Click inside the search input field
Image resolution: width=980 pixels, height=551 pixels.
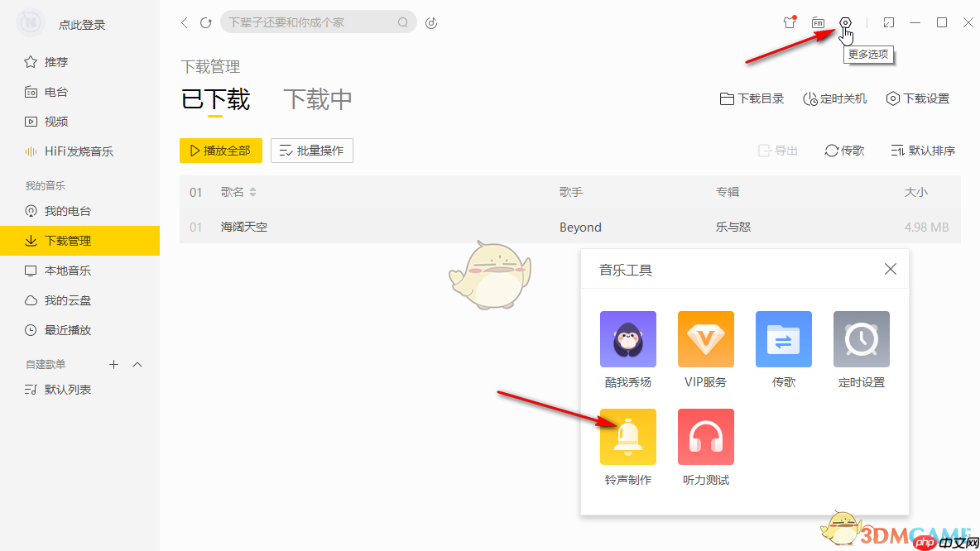point(315,22)
